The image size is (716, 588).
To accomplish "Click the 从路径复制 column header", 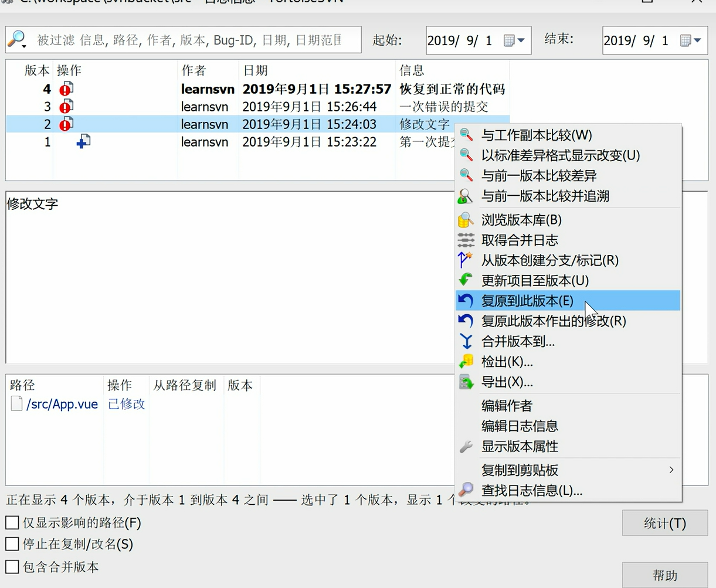I will click(x=186, y=385).
